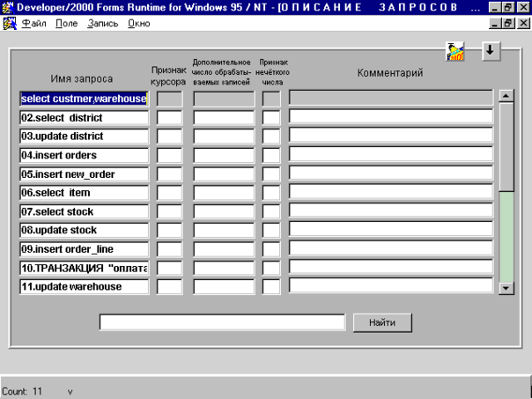532x399 pixels.
Task: Minimize the inner form window
Action: 495,24
